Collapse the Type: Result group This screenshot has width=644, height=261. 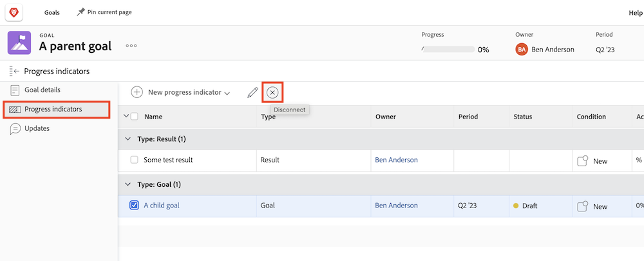(x=128, y=139)
